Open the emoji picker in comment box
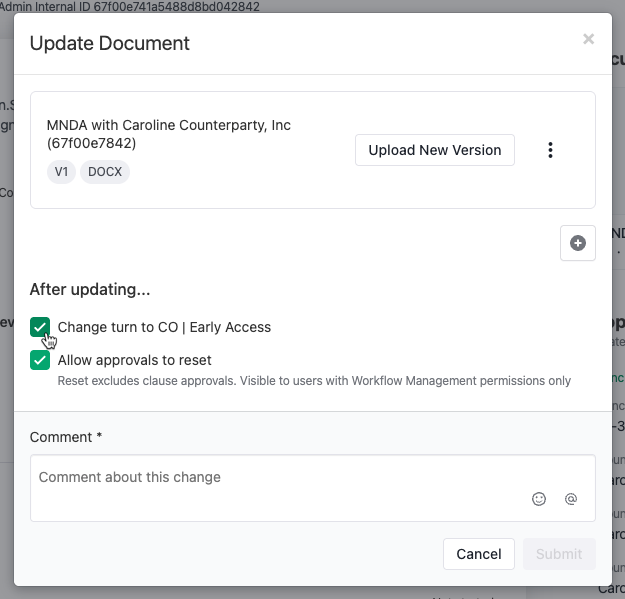Viewport: 625px width, 599px height. tap(539, 499)
